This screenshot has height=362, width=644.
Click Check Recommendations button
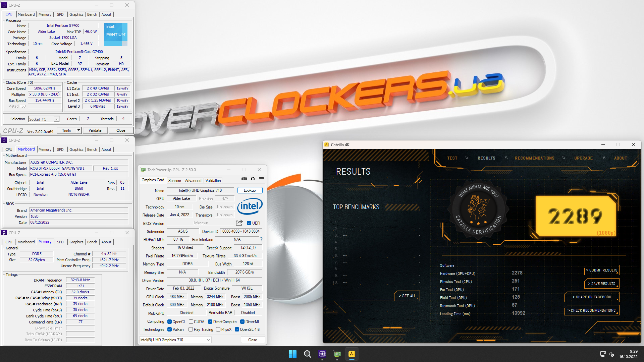[592, 310]
